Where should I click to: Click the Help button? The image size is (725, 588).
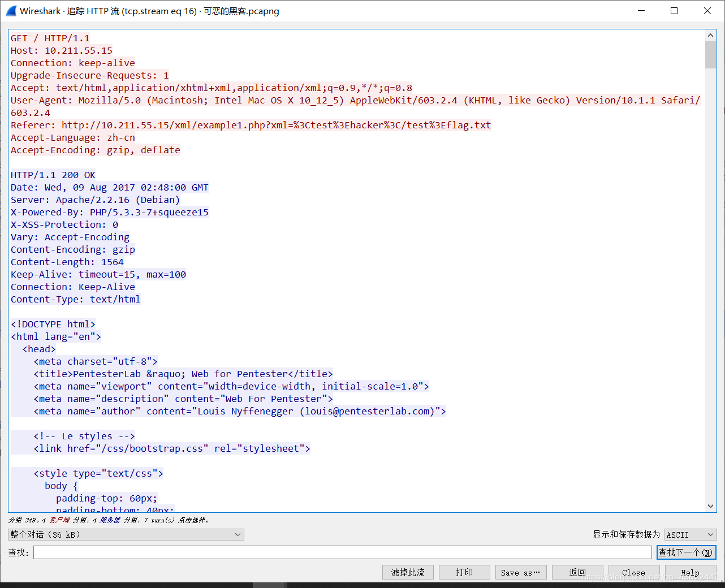tap(691, 572)
